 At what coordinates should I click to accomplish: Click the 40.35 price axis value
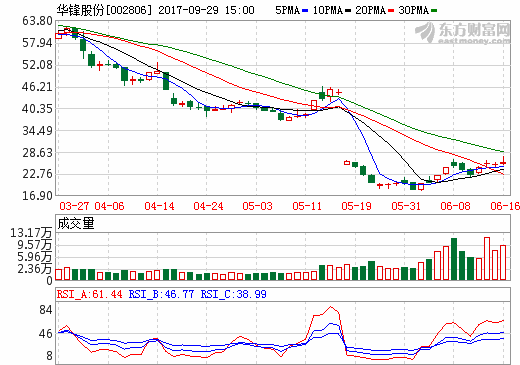point(38,109)
